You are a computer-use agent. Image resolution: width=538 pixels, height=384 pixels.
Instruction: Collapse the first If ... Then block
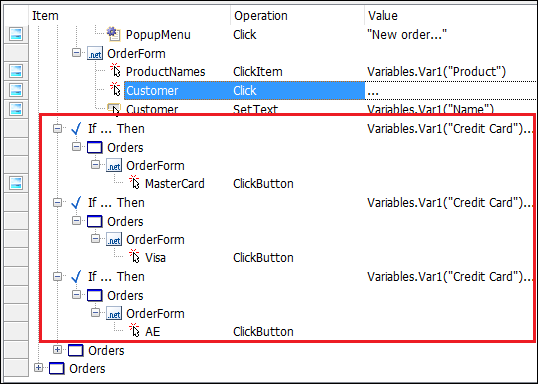point(57,128)
